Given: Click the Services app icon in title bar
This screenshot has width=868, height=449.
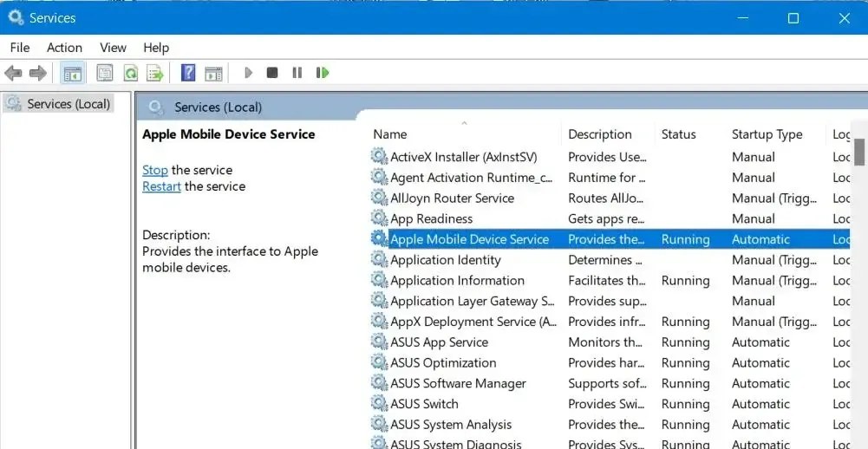Looking at the screenshot, I should pos(16,17).
